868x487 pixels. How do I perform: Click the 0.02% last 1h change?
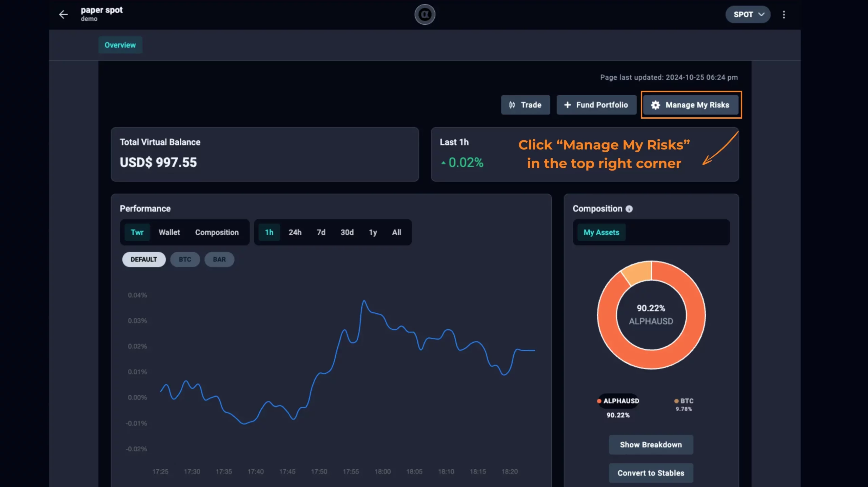(462, 162)
